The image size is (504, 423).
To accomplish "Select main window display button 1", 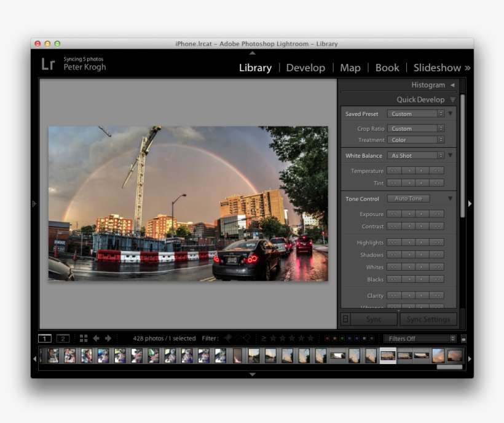I will click(x=45, y=338).
